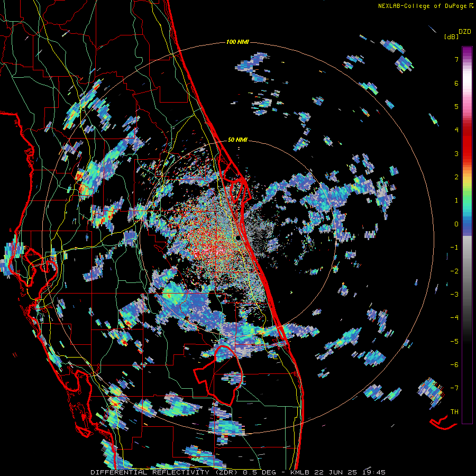Image resolution: width=476 pixels, height=476 pixels.
Task: Click the '0.5 DEG' elevation text
Action: point(259,472)
